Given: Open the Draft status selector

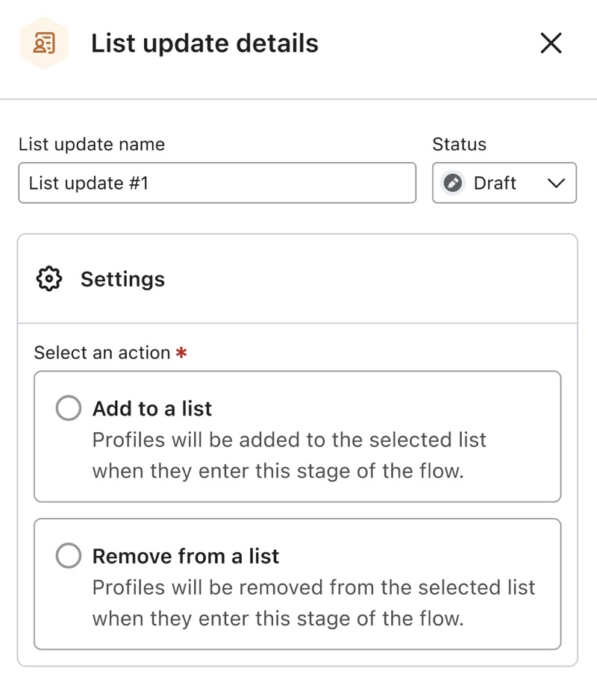Looking at the screenshot, I should [x=496, y=183].
